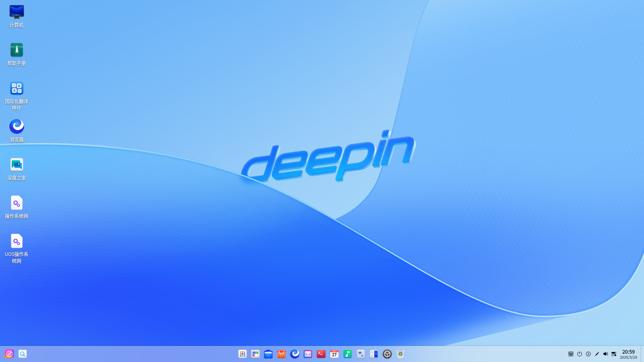Select the 深度之家 desktop icon
The width and height of the screenshot is (644, 362).
pos(16,169)
